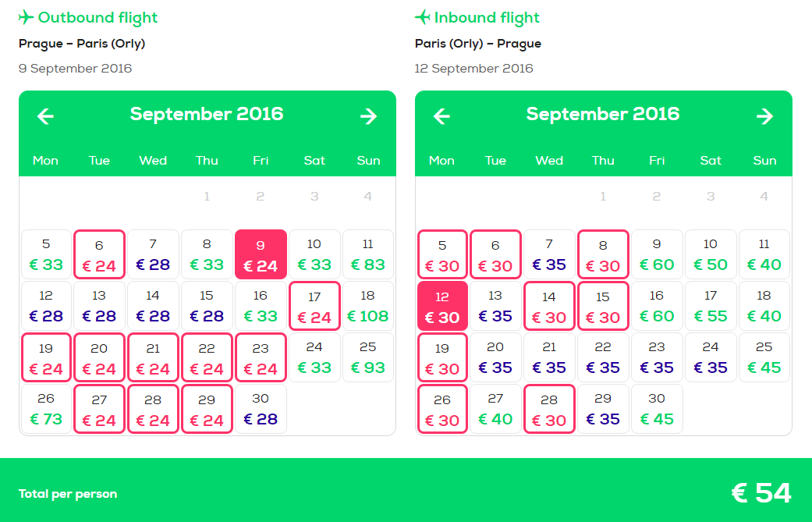Screen dimensions: 812x522
Task: Choose inbound 30 September priced €45
Action: point(657,409)
